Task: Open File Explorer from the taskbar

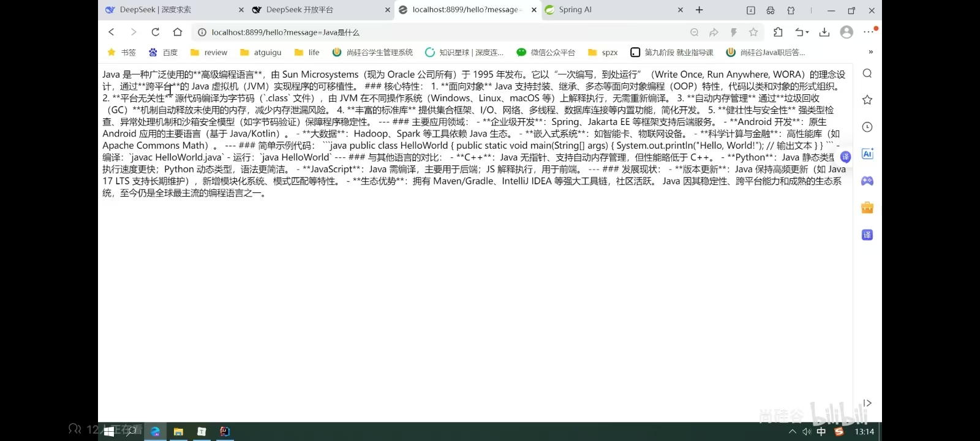Action: [x=178, y=431]
